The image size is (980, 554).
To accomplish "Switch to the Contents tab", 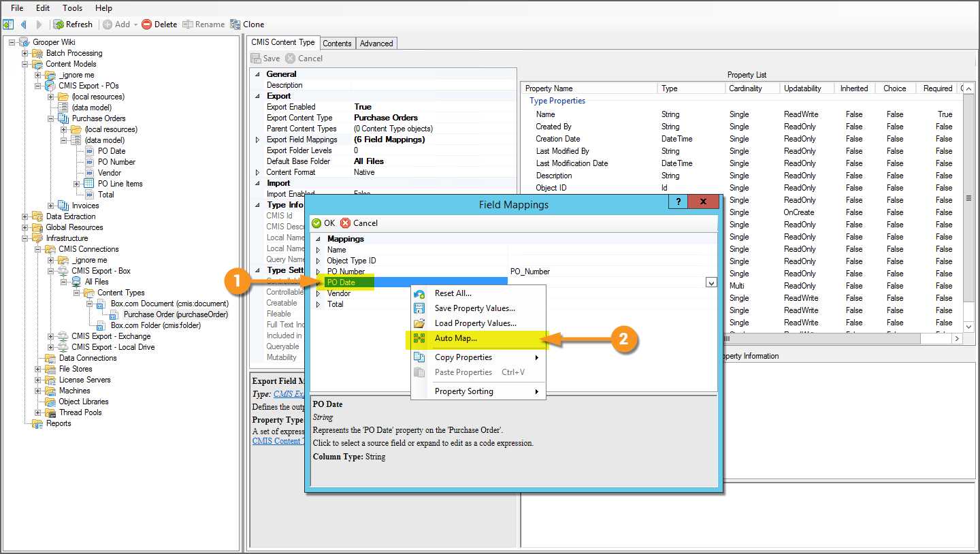I will 338,43.
